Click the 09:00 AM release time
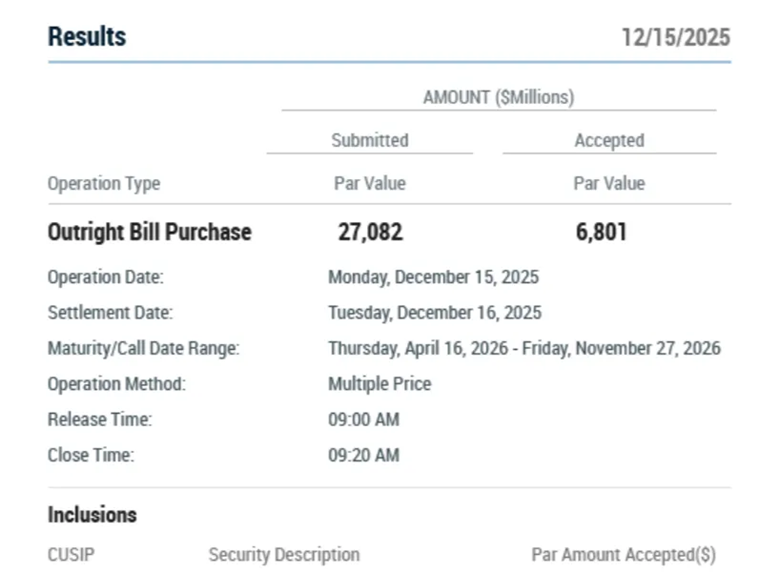 (363, 419)
